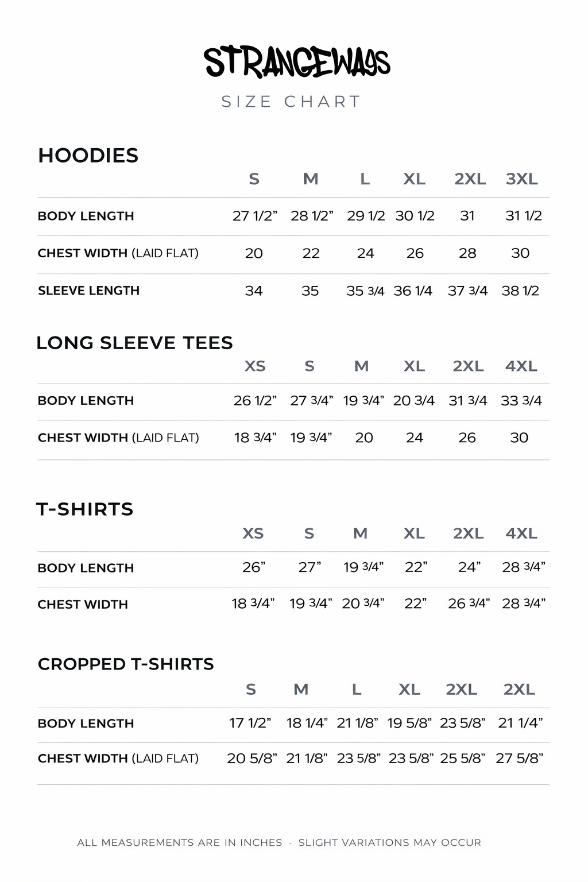The height and width of the screenshot is (882, 588).
Task: Select the SLEEVE LENGTH row label
Action: tap(89, 291)
